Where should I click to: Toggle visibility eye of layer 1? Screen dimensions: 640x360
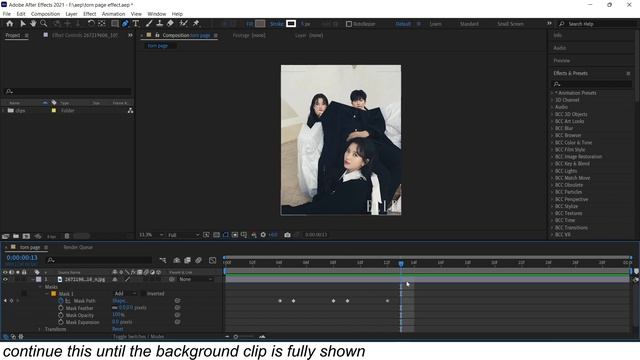(5, 279)
